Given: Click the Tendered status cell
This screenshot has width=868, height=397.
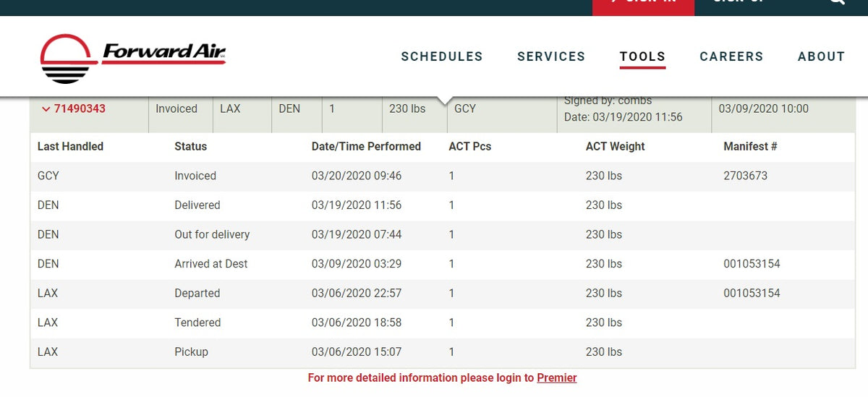Looking at the screenshot, I should [x=197, y=323].
